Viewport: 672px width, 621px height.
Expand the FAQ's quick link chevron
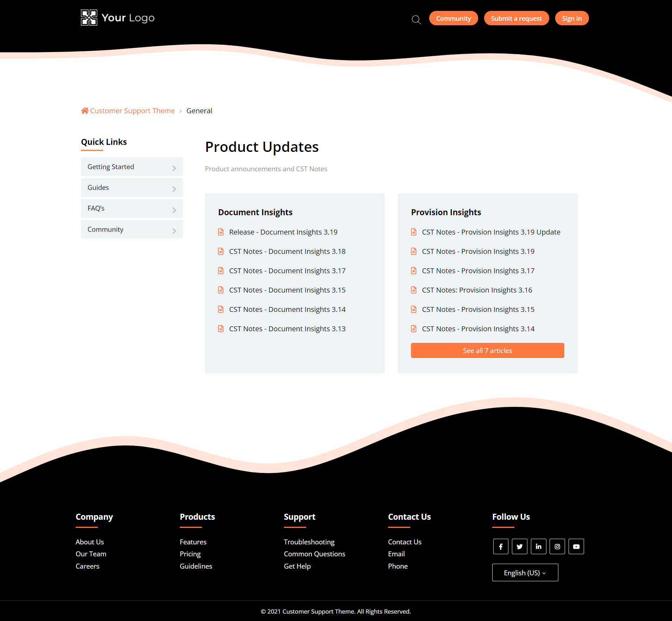(x=174, y=210)
